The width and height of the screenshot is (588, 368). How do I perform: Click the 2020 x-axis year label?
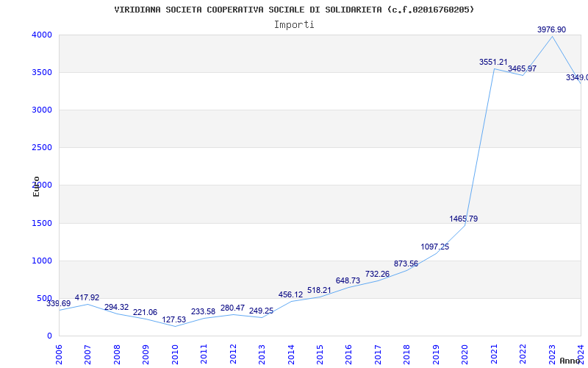pos(465,354)
